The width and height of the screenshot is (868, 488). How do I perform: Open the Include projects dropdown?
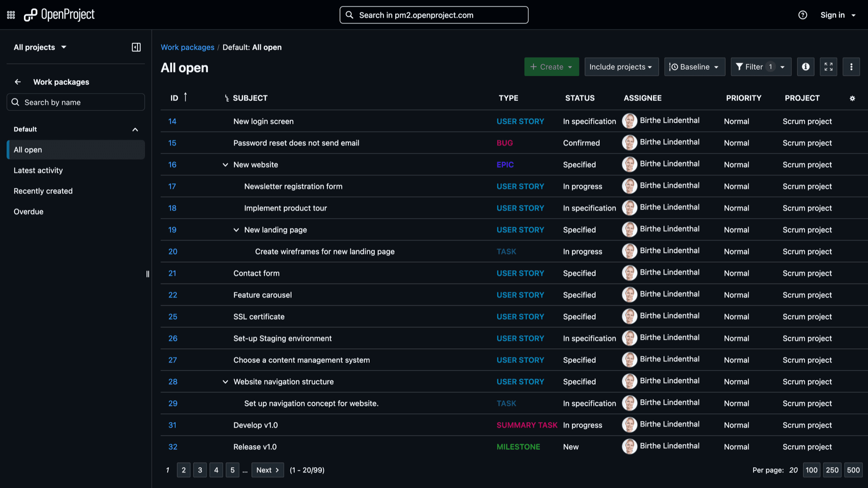tap(621, 67)
